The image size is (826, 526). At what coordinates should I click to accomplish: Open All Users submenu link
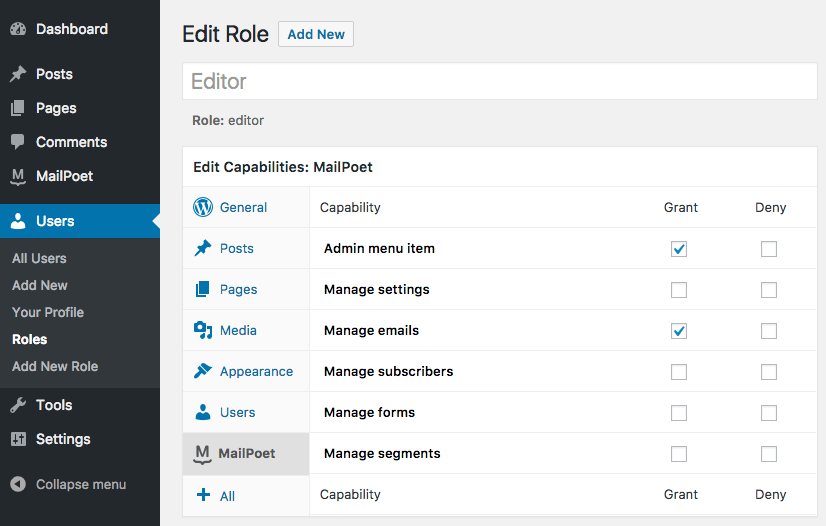[x=40, y=259]
